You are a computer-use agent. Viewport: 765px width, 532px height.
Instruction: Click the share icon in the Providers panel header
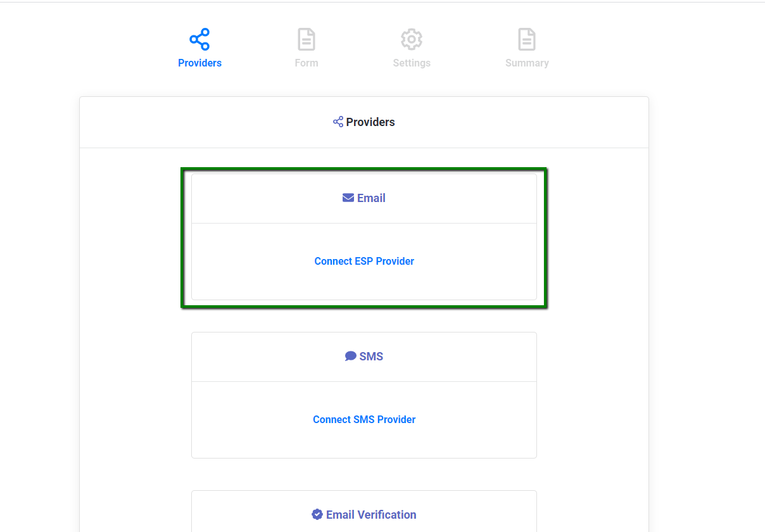[338, 122]
